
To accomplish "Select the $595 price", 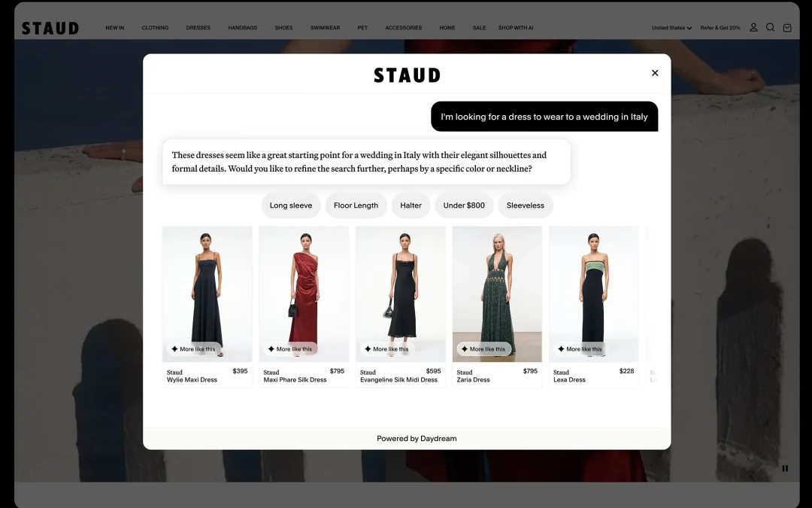I will [x=434, y=371].
